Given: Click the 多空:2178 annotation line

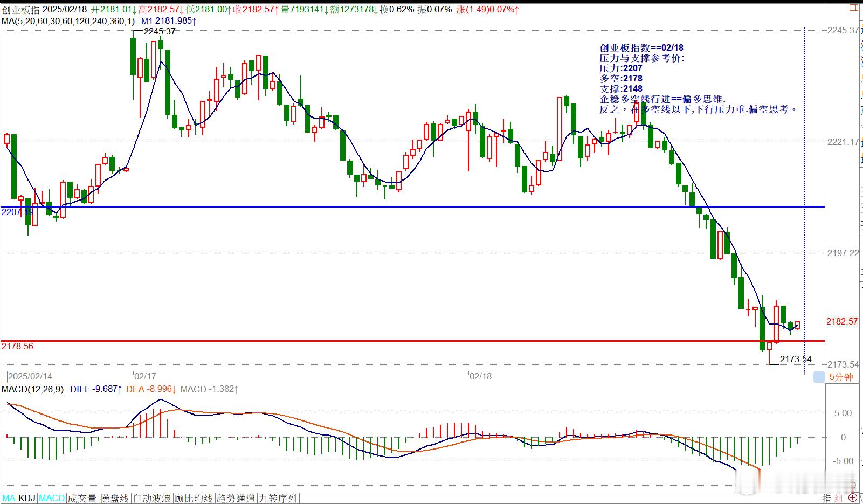Looking at the screenshot, I should click(x=621, y=79).
